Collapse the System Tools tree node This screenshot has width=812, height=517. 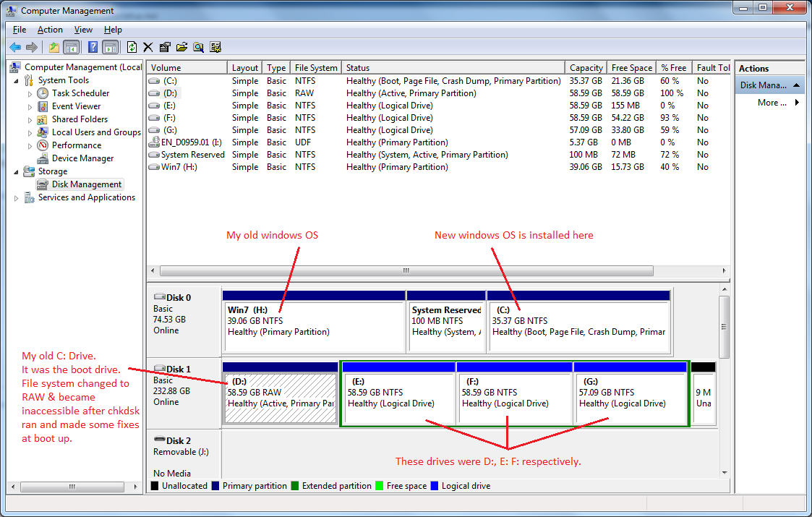(x=16, y=81)
